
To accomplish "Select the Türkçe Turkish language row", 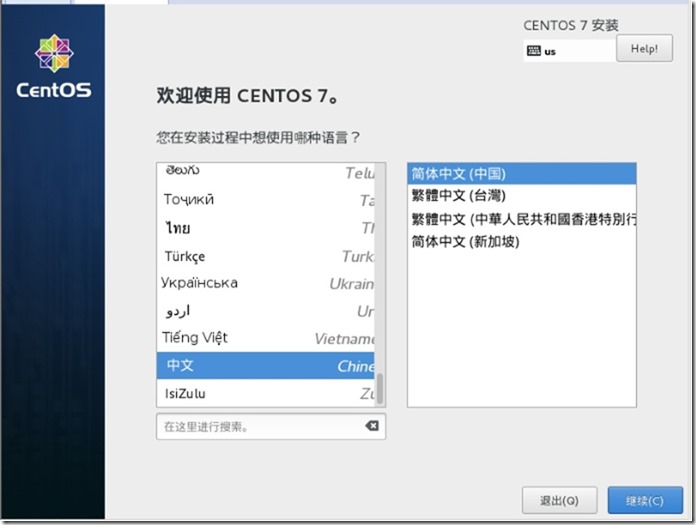I will point(265,256).
